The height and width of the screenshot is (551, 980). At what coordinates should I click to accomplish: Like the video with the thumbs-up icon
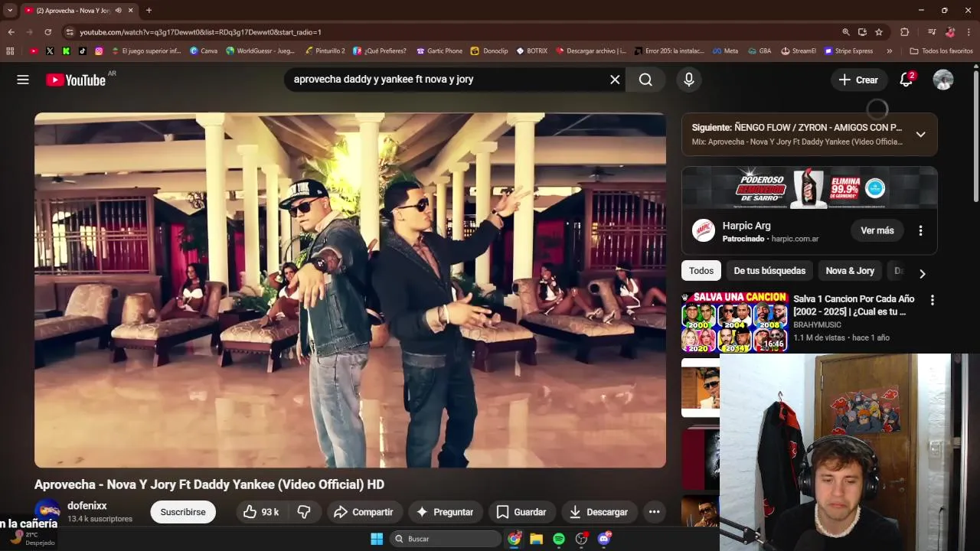(x=261, y=512)
